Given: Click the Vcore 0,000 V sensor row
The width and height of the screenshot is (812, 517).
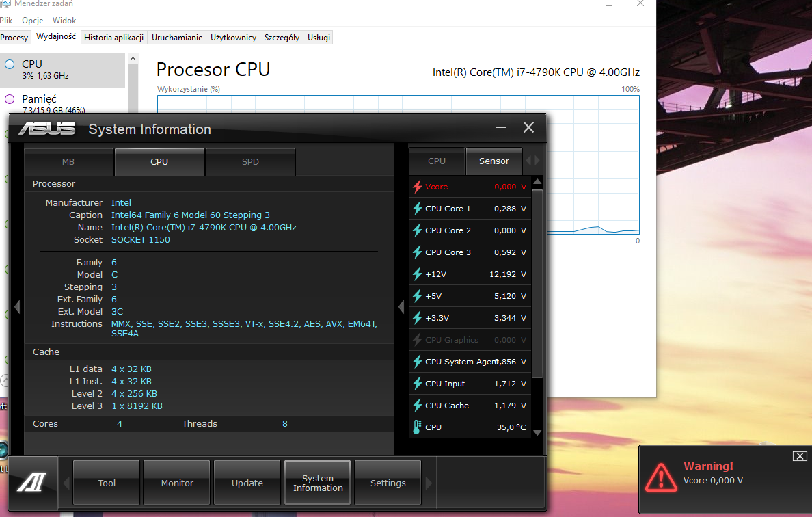Looking at the screenshot, I should (x=470, y=187).
